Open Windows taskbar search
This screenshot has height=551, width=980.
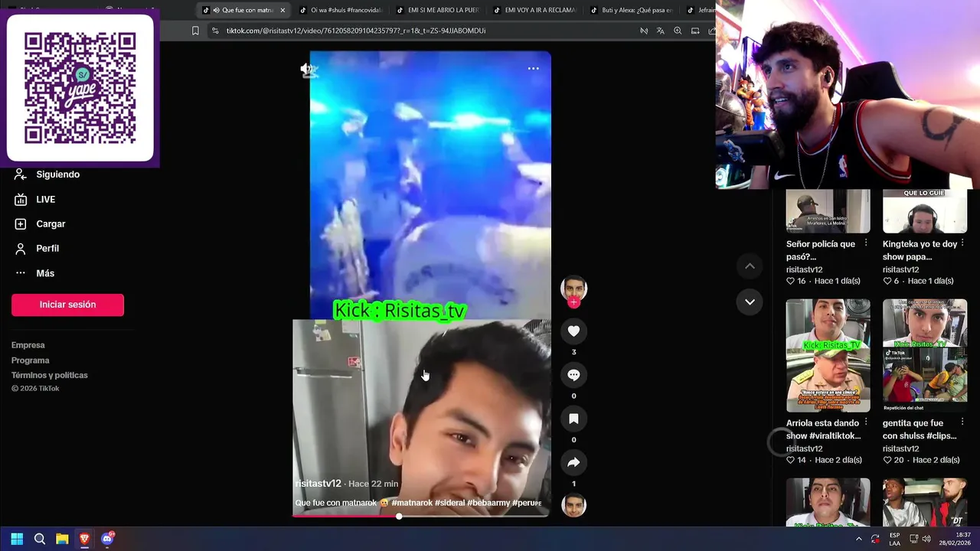pos(40,539)
